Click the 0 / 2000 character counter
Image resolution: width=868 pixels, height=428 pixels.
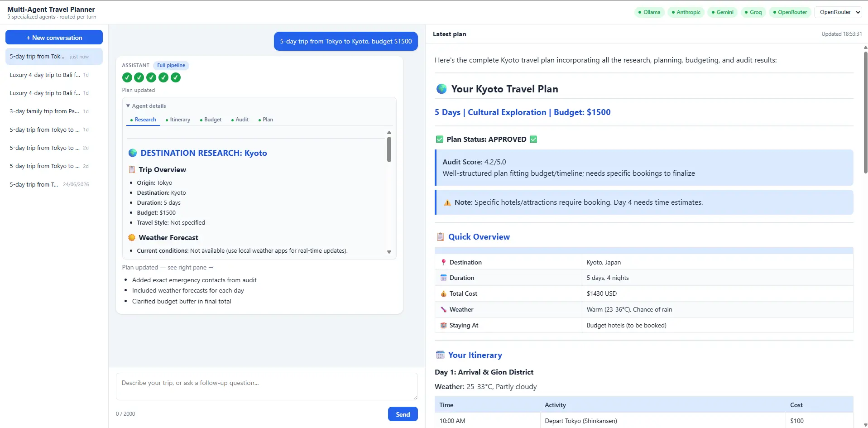click(x=125, y=414)
